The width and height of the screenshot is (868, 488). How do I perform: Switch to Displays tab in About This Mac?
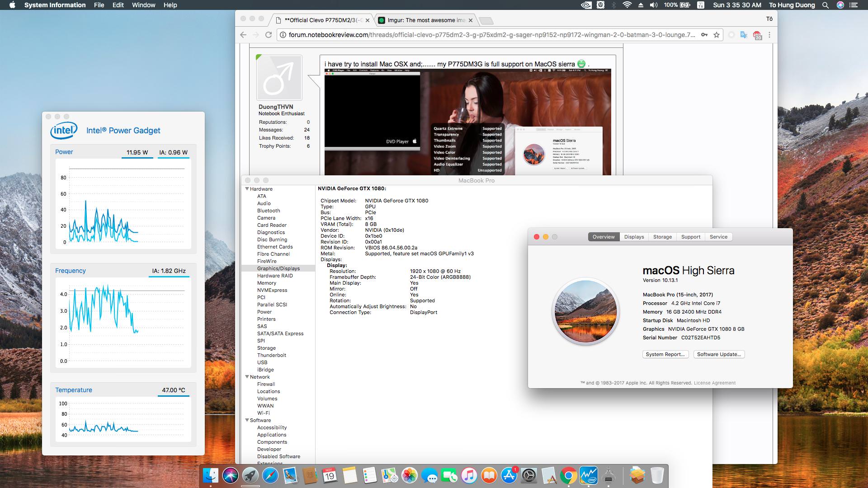pos(634,237)
